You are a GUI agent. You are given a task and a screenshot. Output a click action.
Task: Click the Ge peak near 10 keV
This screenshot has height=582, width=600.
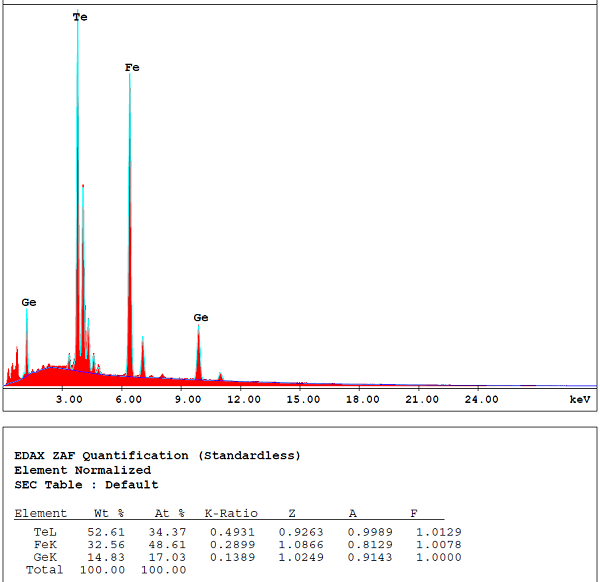(198, 352)
